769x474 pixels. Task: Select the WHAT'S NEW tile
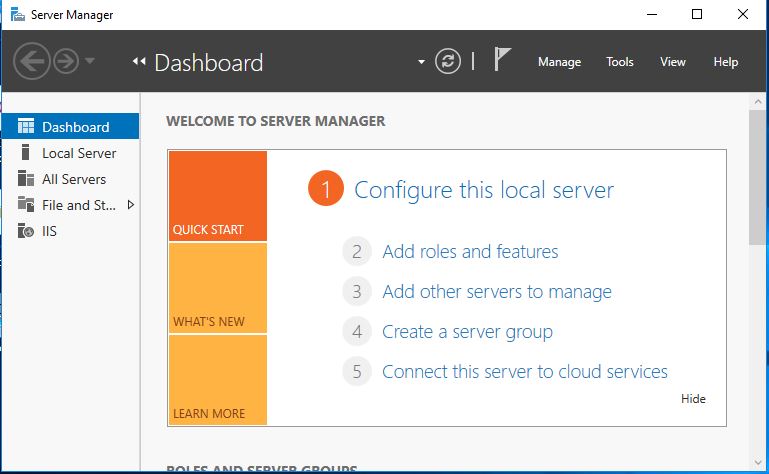click(x=218, y=288)
